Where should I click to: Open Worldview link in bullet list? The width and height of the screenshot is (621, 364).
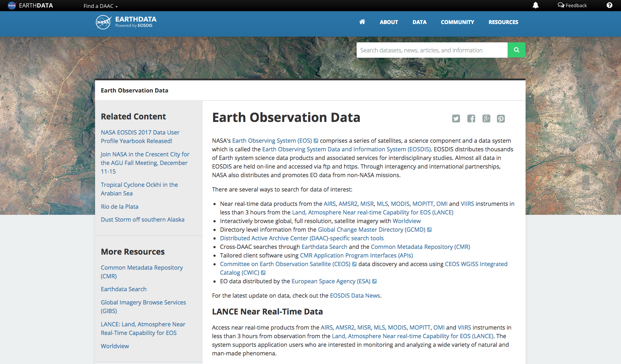click(x=406, y=221)
